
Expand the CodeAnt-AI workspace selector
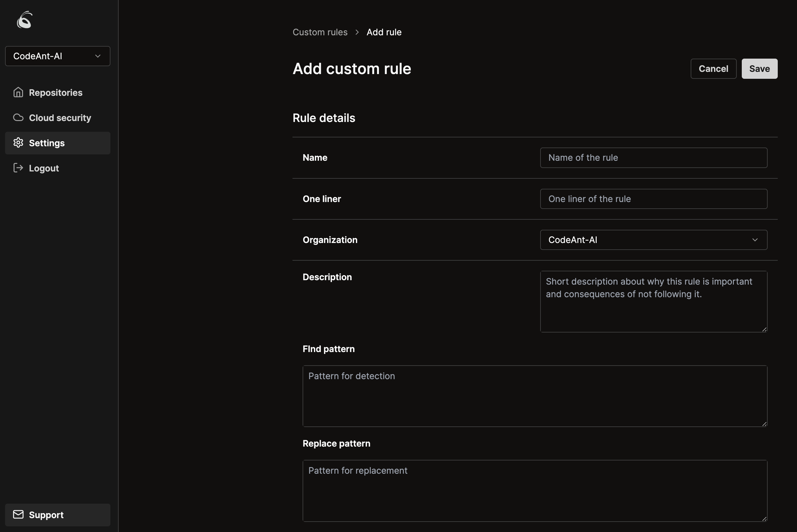57,56
